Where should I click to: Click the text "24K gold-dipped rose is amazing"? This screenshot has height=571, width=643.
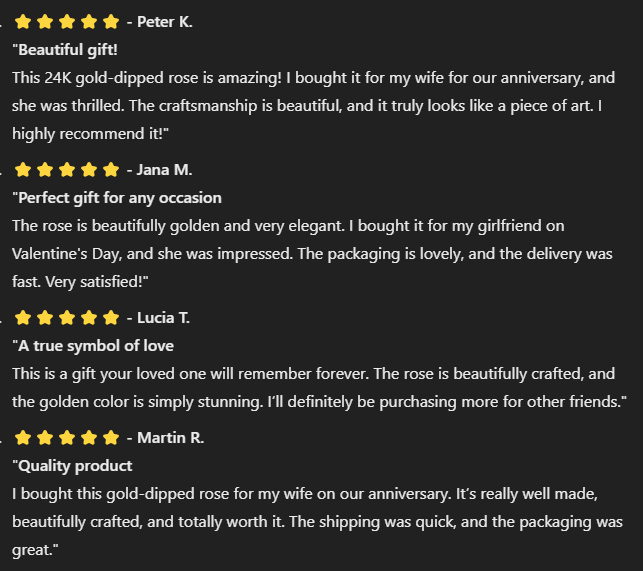click(163, 78)
